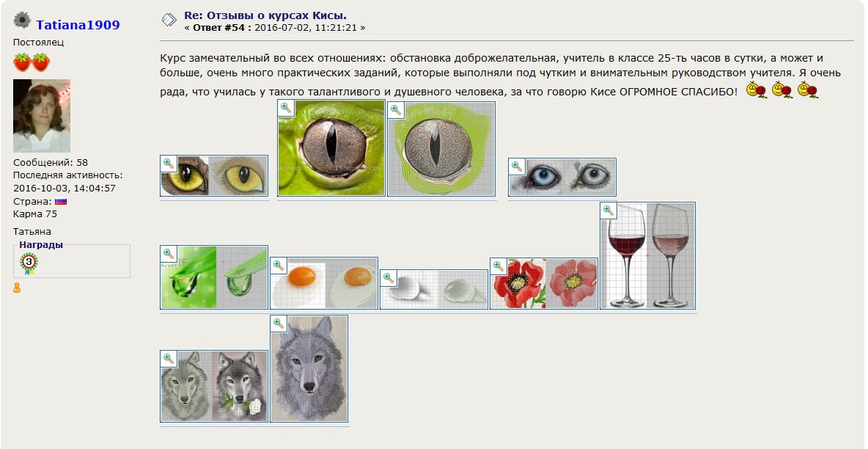Click the strawberry rank icons under Постоялец

click(x=32, y=62)
